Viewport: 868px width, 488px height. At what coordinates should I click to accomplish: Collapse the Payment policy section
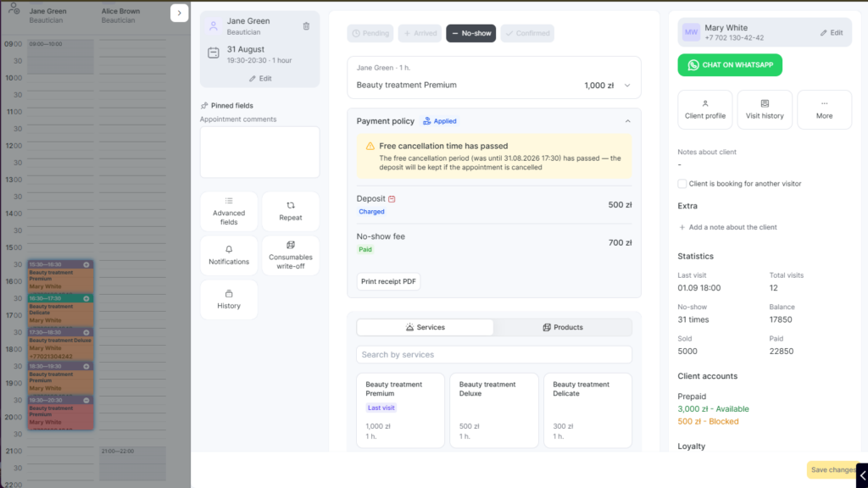[628, 121]
